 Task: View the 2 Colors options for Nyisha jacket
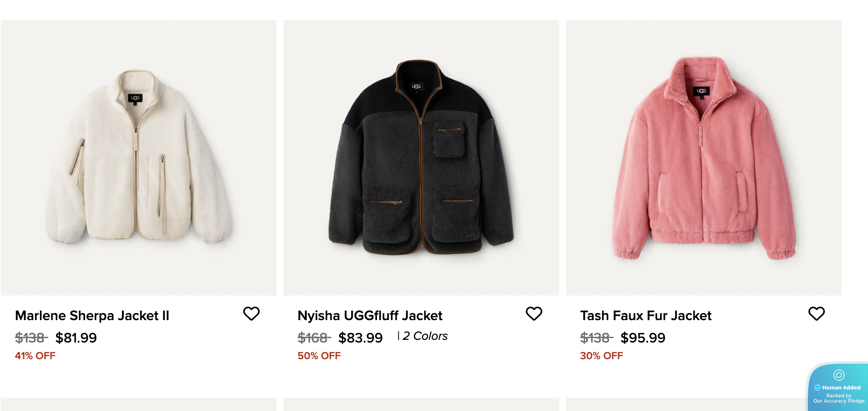point(425,336)
